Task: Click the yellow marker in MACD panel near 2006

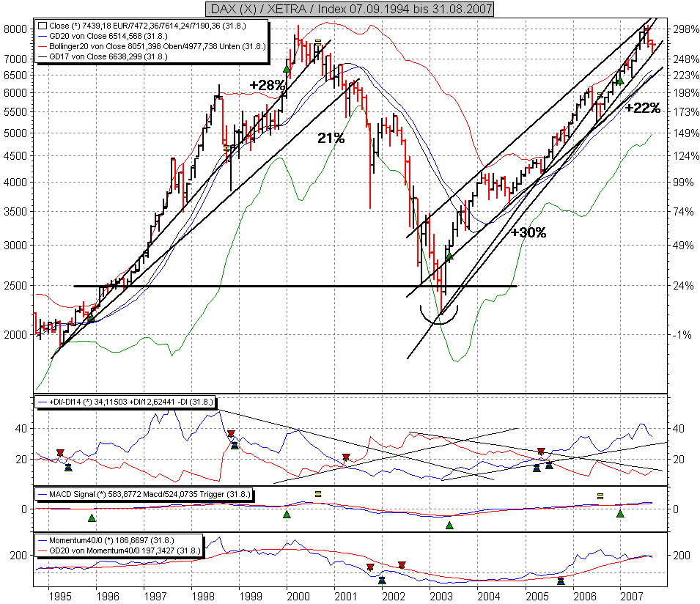Action: coord(600,496)
